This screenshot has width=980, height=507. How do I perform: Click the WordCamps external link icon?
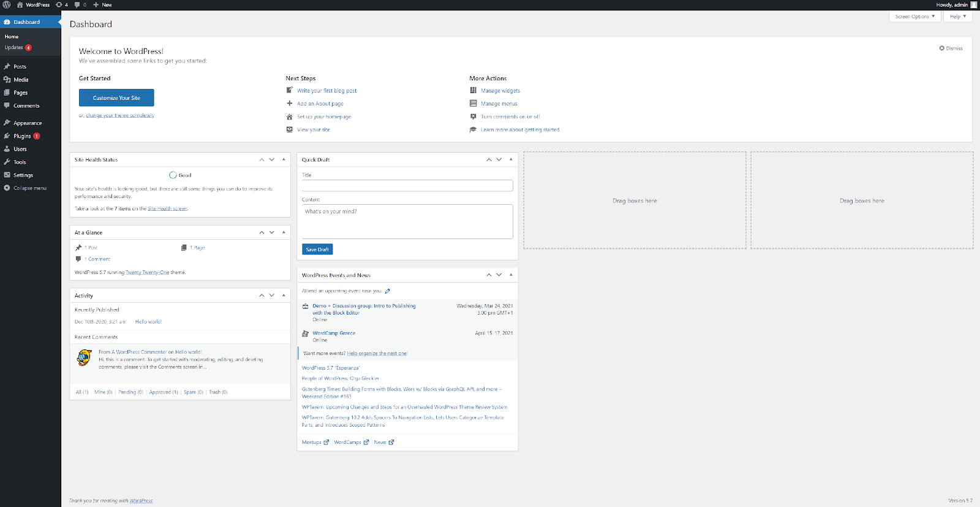366,442
